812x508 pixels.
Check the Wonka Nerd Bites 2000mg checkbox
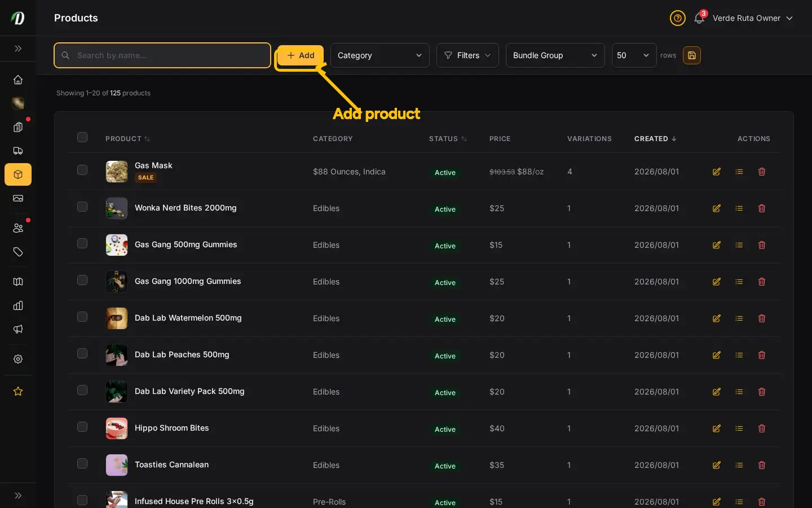point(82,207)
